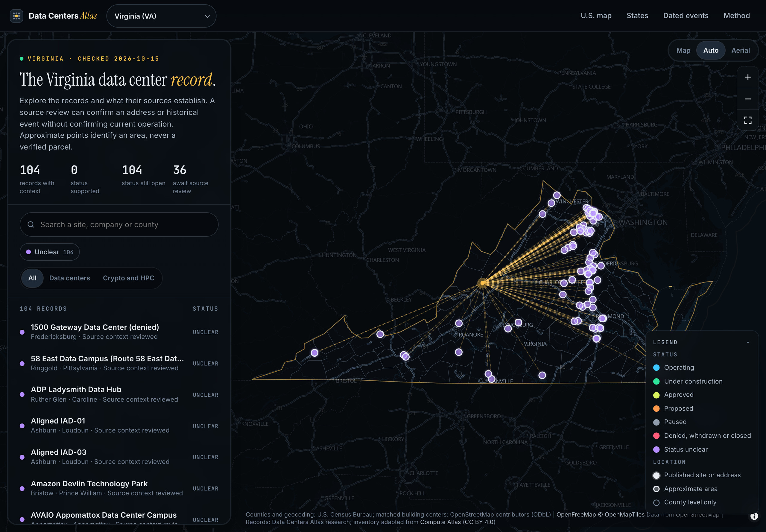The image size is (766, 532).
Task: Click the County level only circle icon
Action: point(656,502)
